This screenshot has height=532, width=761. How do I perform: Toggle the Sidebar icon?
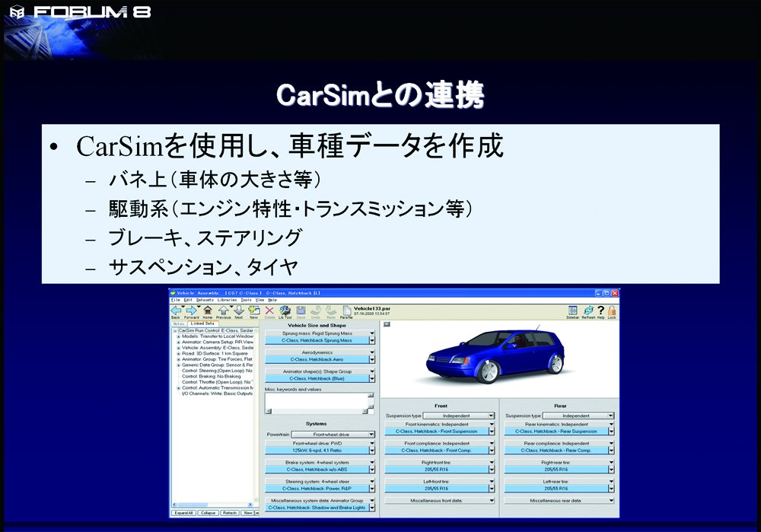573,311
